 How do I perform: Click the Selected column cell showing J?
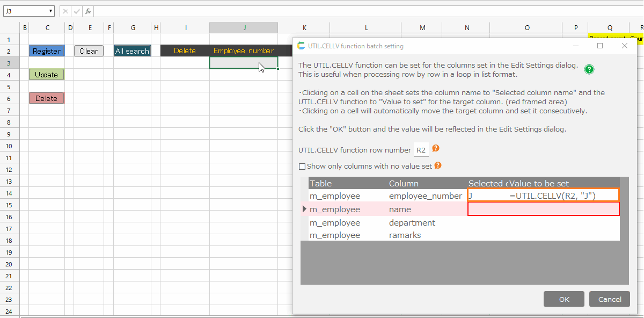tap(488, 196)
